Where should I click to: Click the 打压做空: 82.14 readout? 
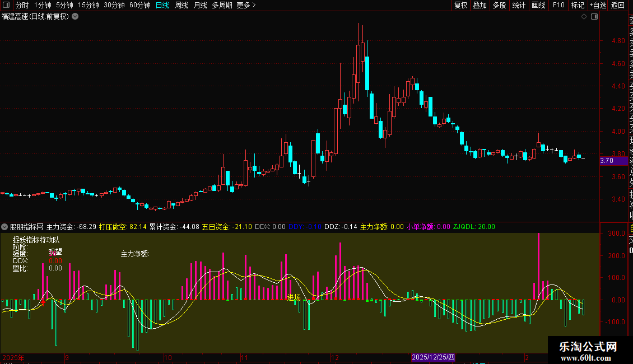pos(123,227)
